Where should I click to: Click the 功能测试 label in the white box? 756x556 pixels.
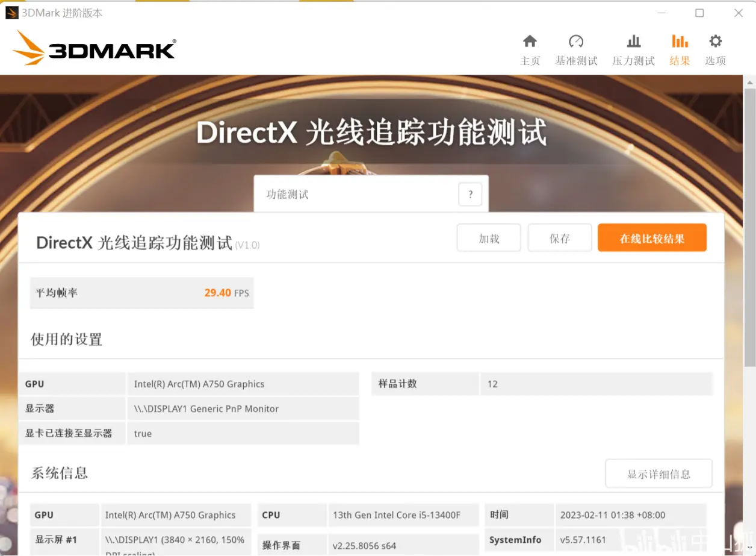pyautogui.click(x=287, y=195)
